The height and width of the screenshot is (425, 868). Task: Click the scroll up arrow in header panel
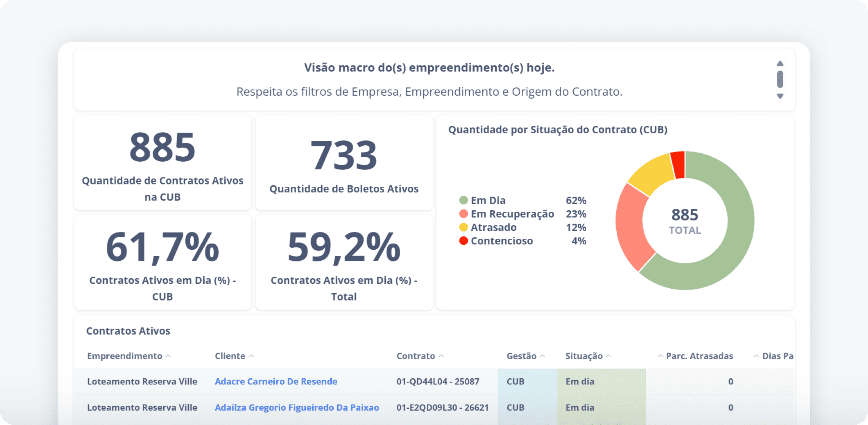tap(780, 63)
